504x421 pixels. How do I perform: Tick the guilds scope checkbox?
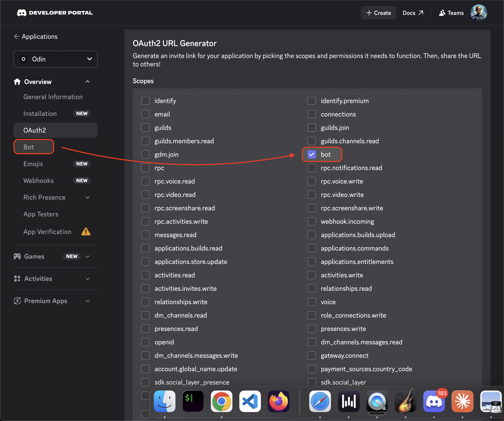click(145, 128)
